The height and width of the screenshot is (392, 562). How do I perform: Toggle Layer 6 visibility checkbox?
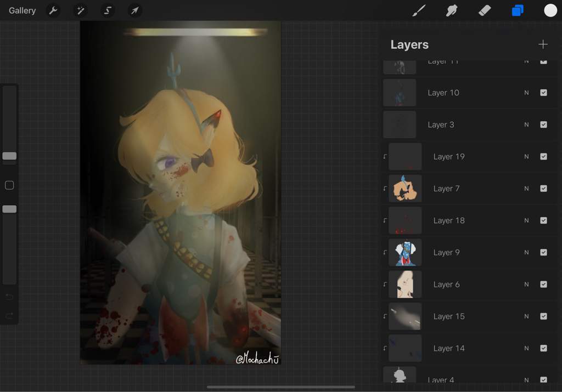click(x=544, y=284)
